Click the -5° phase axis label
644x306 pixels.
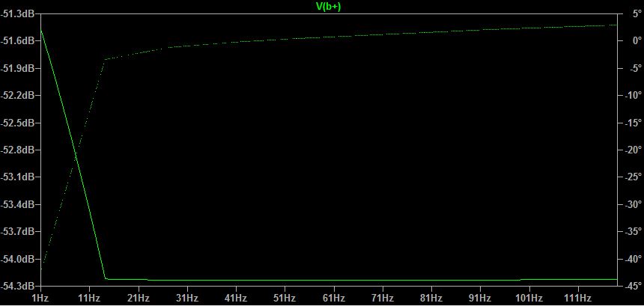(x=634, y=69)
